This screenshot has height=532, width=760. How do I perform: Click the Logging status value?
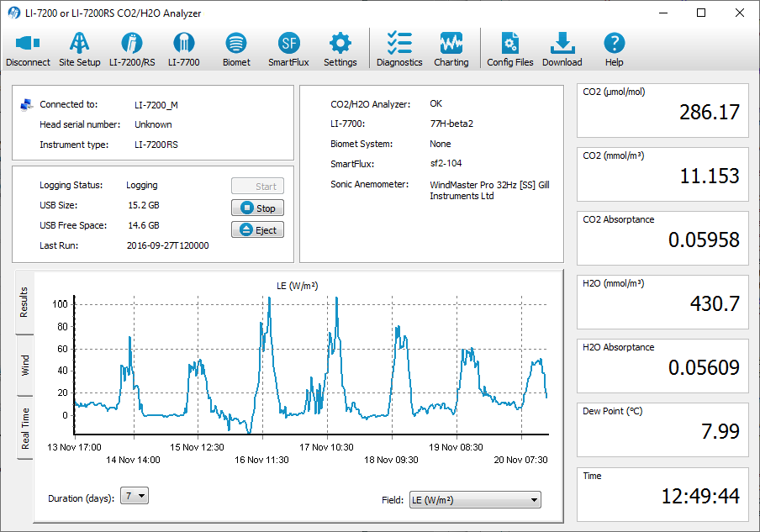(141, 185)
